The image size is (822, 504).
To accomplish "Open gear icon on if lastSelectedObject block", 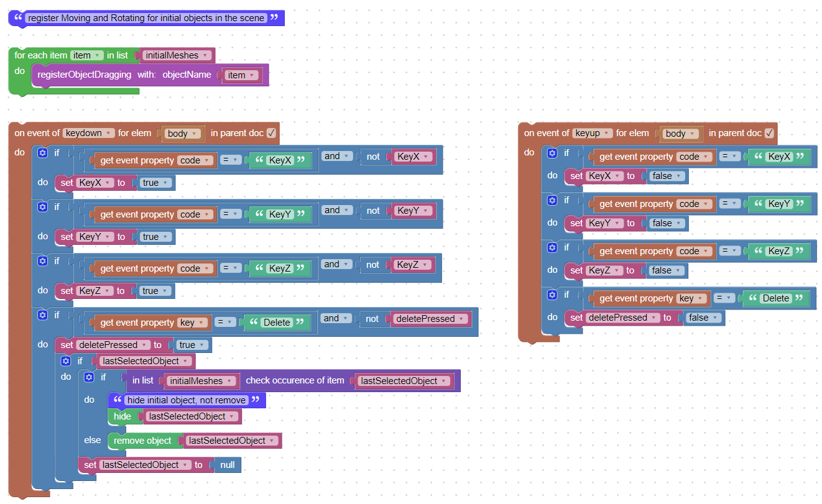I will (x=65, y=360).
